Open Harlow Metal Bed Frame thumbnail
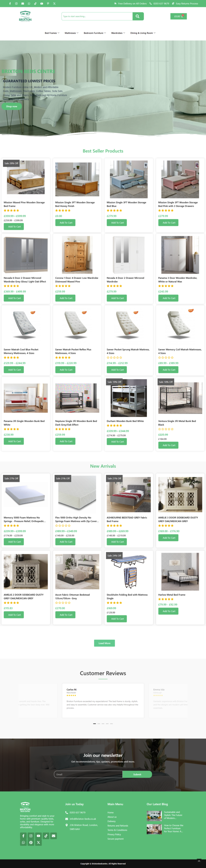 tap(180, 571)
